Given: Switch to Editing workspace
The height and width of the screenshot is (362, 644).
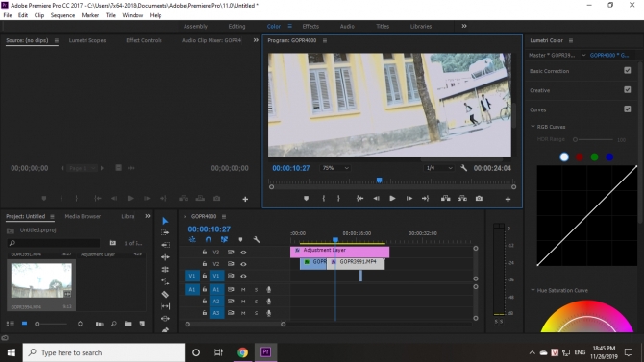Looking at the screenshot, I should coord(236,26).
